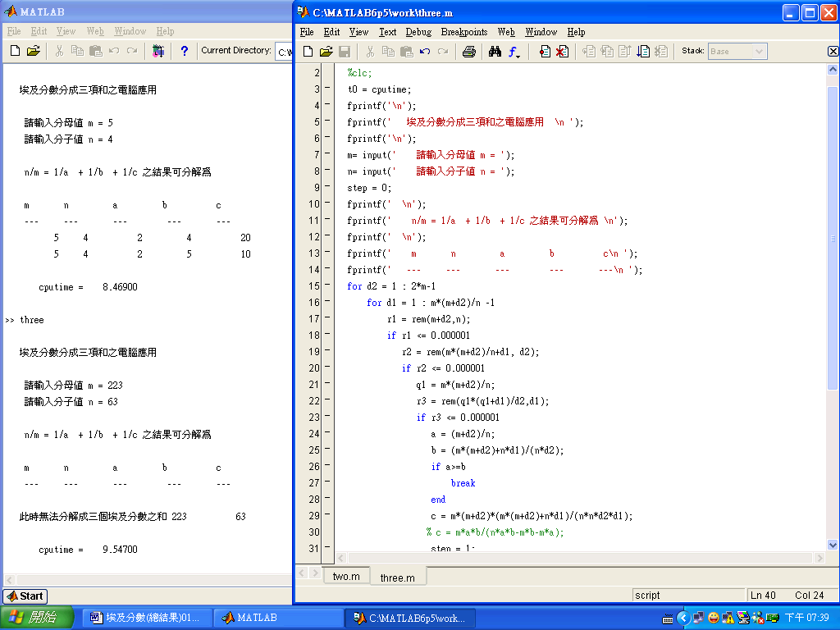Click the 'break' keyword on line 27
This screenshot has height=630, width=840.
(463, 483)
